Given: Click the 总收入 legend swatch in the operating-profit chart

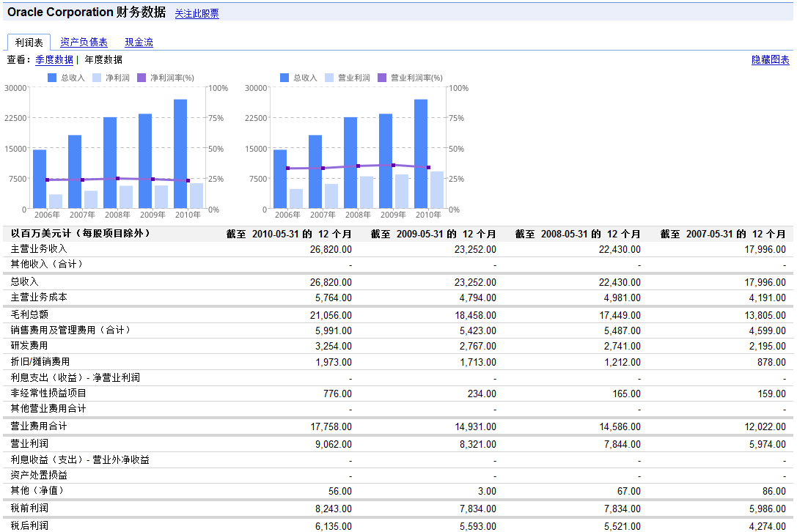Looking at the screenshot, I should point(284,78).
